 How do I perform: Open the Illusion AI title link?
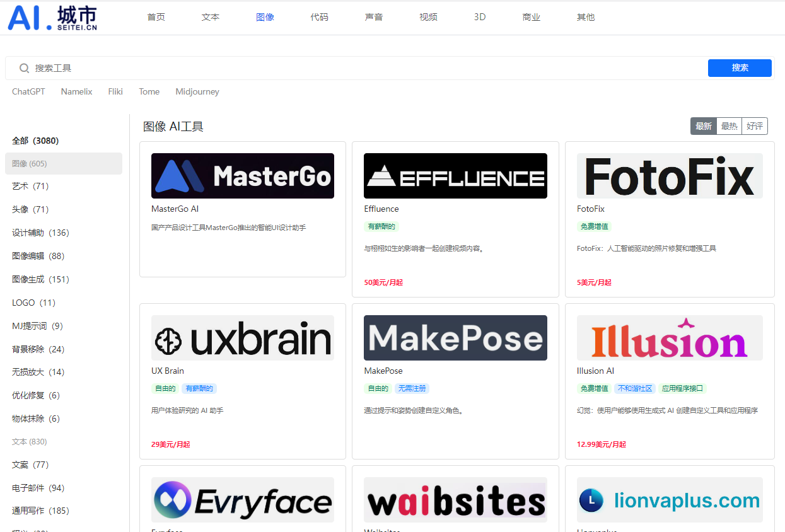pyautogui.click(x=595, y=371)
